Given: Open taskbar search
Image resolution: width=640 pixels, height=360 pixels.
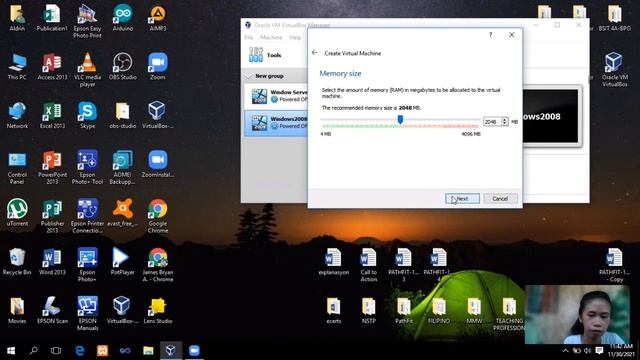Looking at the screenshot, I should [34, 351].
